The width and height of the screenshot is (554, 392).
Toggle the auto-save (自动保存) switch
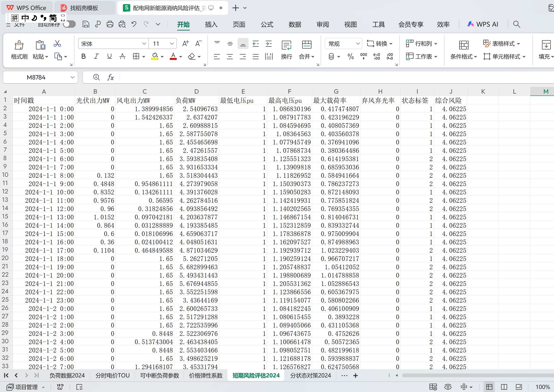click(x=70, y=24)
